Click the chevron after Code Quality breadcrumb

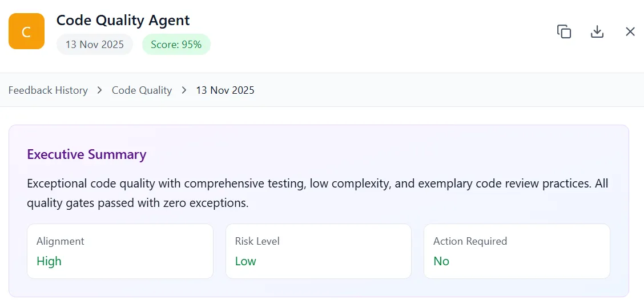184,90
